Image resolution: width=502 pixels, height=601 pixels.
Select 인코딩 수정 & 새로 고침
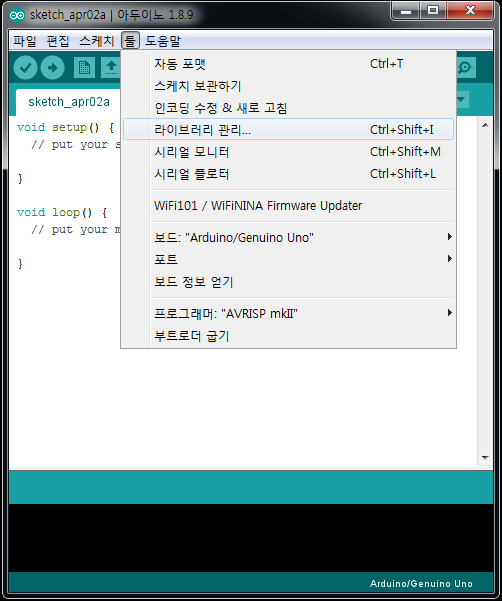click(288, 108)
